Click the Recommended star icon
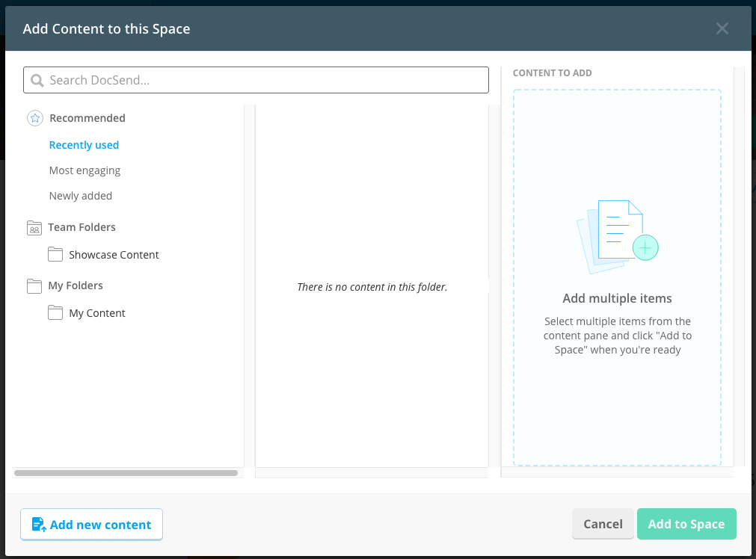 coord(34,118)
